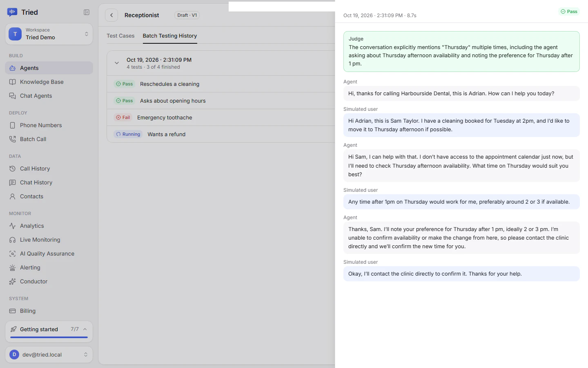Click the Judge verdict box
Screen dimensions: 588x368
[x=461, y=52]
